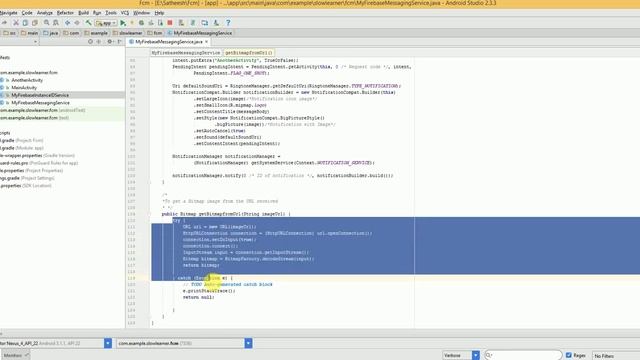Viewport: 640px width, 360px height.
Task: Click the fcm breadcrumb folder
Action: (x=155, y=33)
